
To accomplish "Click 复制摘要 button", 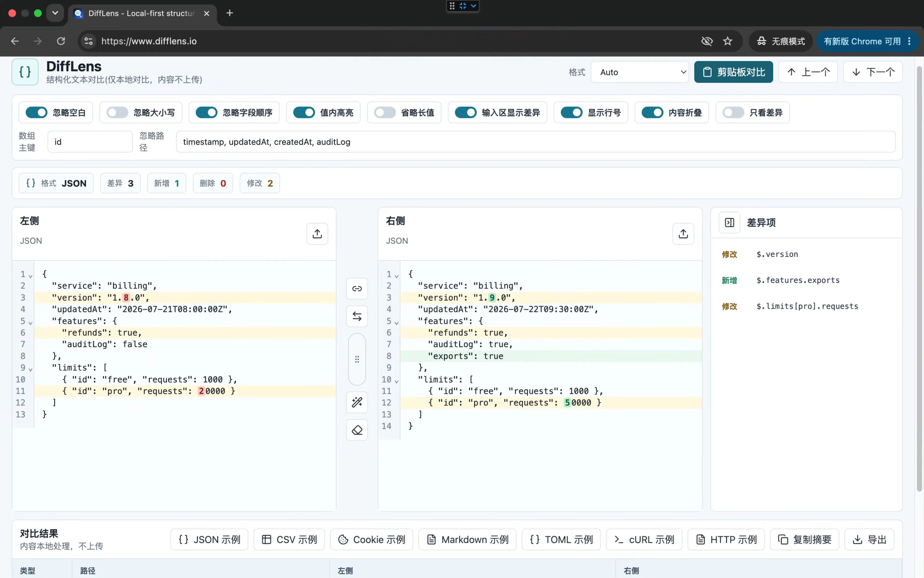I will [804, 539].
